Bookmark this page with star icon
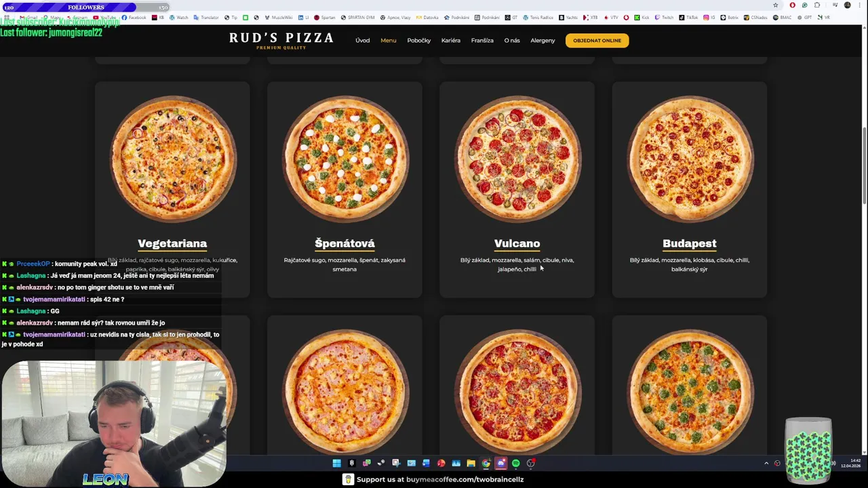 (776, 5)
